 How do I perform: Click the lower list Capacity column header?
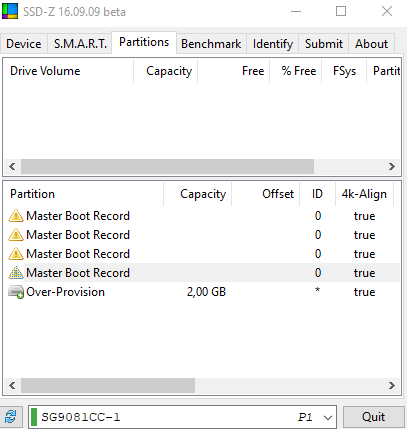[198, 194]
